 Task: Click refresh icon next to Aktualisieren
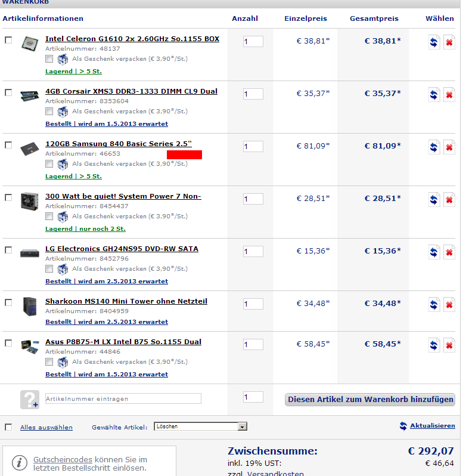403,426
